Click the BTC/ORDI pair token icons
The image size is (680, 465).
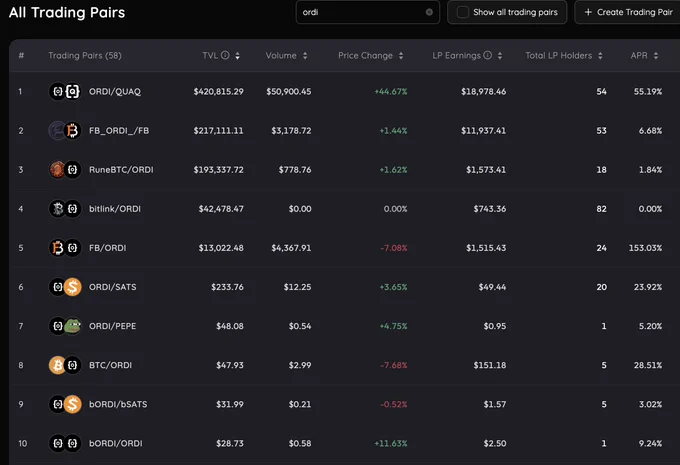pos(65,365)
